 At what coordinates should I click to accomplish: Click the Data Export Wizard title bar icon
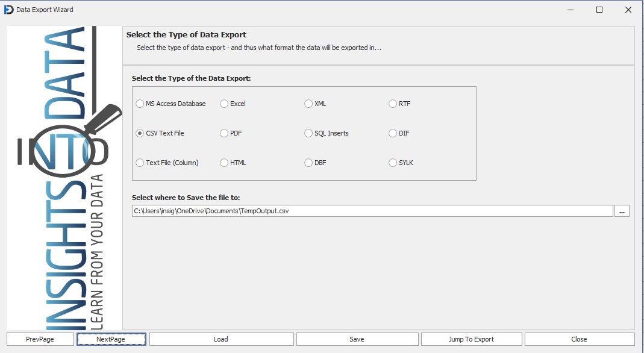tap(8, 10)
